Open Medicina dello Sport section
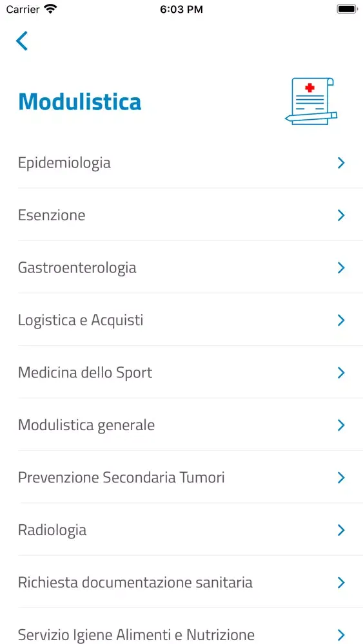The image size is (363, 644). (190, 372)
